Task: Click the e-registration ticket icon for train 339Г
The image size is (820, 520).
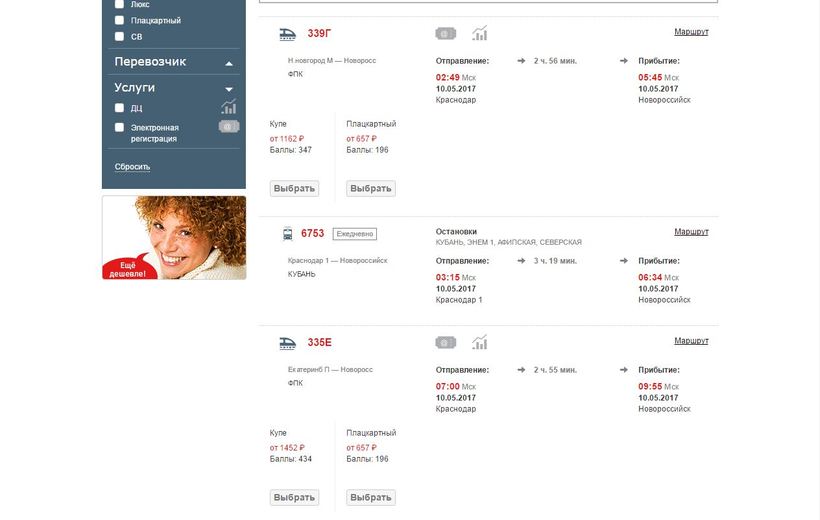Action: tap(446, 34)
